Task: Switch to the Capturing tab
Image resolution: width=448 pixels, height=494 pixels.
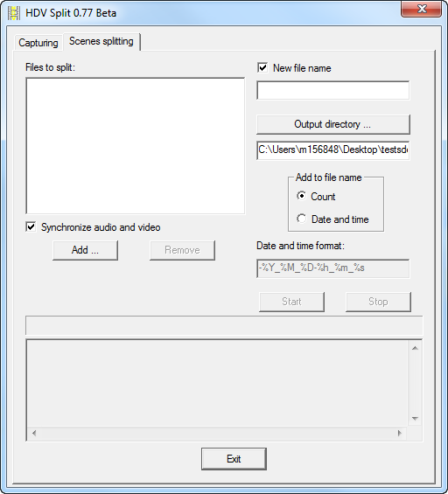Action: (x=38, y=43)
